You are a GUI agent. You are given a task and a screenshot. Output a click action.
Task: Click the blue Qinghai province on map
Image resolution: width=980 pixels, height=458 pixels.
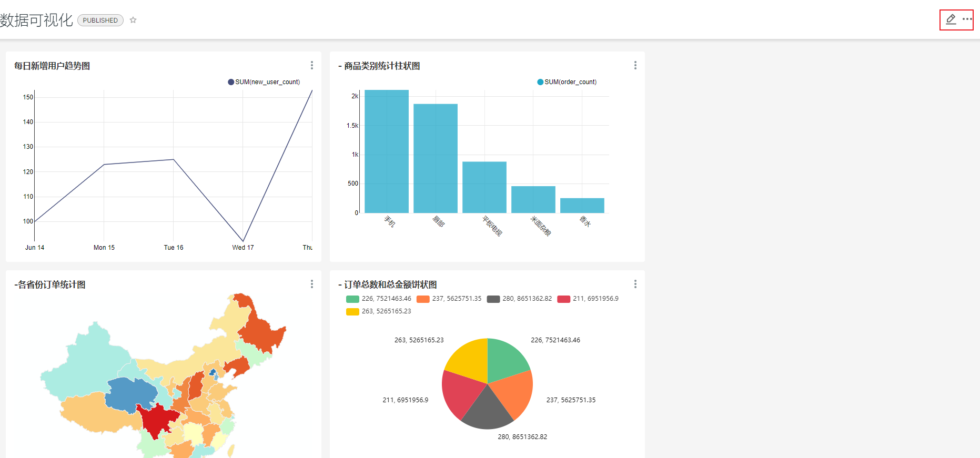(x=130, y=394)
